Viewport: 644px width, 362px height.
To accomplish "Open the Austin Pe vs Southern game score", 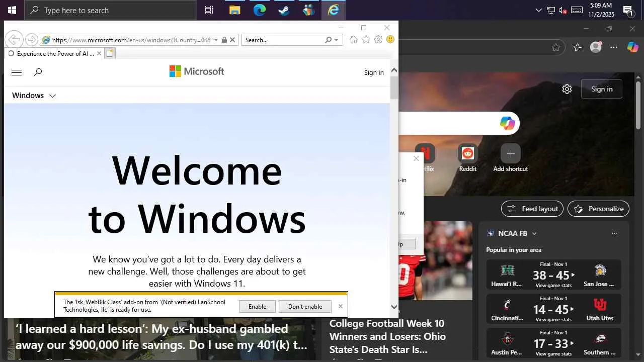I will tap(553, 343).
